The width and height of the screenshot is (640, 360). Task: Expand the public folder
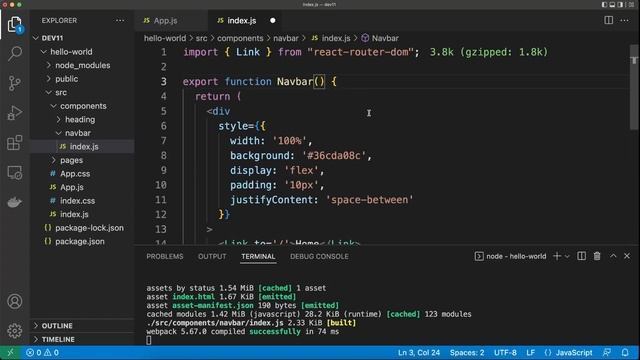pyautogui.click(x=82, y=79)
